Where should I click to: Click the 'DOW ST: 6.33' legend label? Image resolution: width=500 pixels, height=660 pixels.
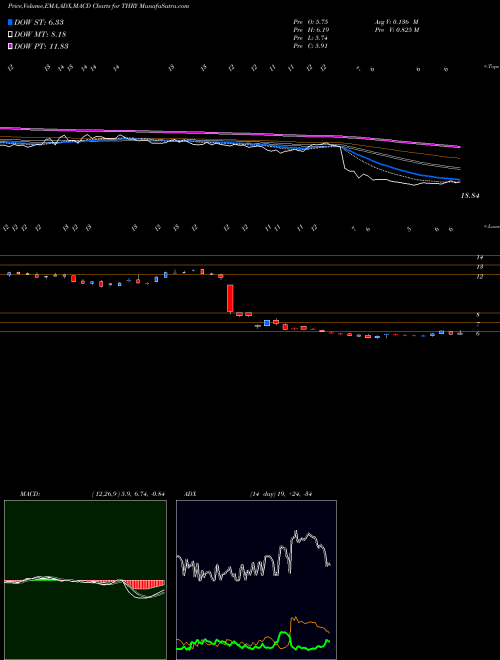click(39, 22)
